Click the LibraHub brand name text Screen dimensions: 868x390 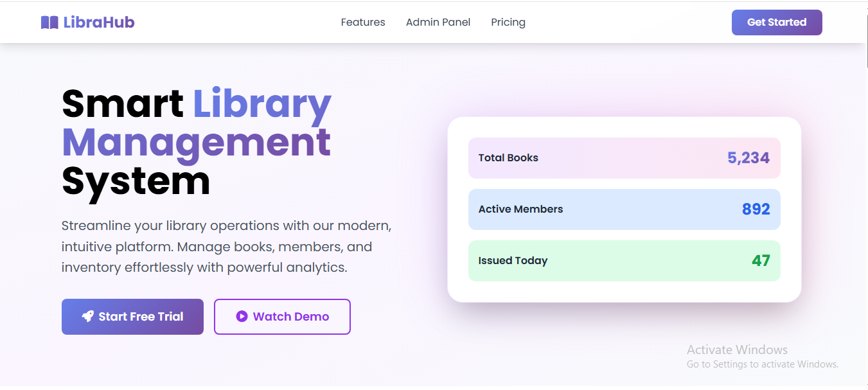(99, 22)
